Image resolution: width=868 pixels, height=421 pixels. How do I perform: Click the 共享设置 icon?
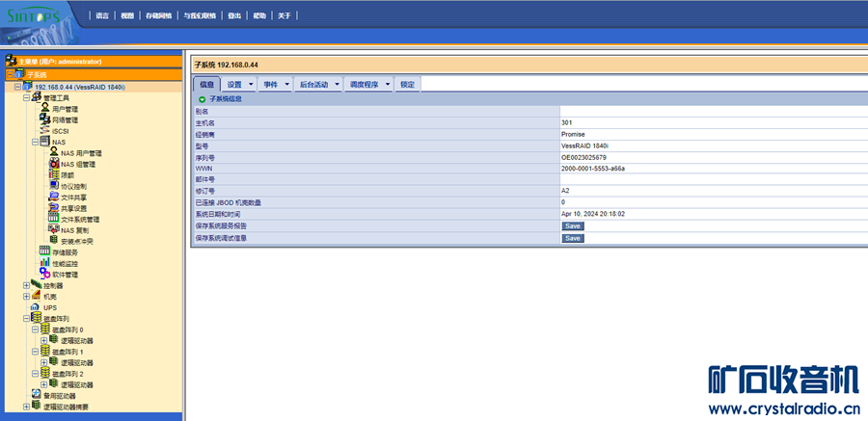click(x=54, y=207)
